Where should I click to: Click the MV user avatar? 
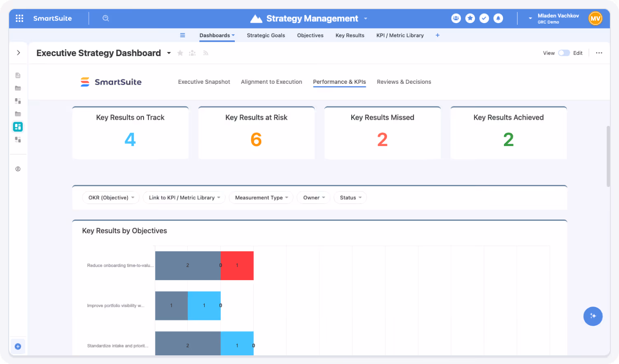click(595, 18)
